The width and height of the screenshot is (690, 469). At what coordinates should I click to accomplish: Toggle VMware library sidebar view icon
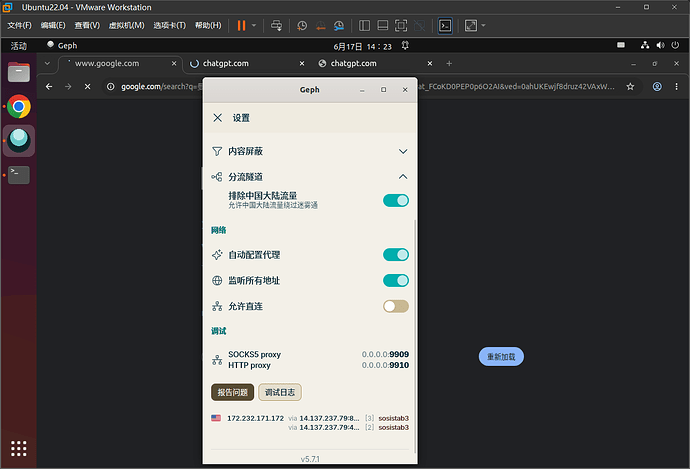364,26
